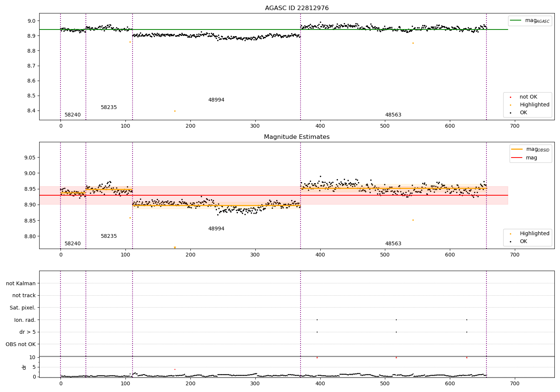Click the 8.80 y-axis tick label

click(30, 237)
